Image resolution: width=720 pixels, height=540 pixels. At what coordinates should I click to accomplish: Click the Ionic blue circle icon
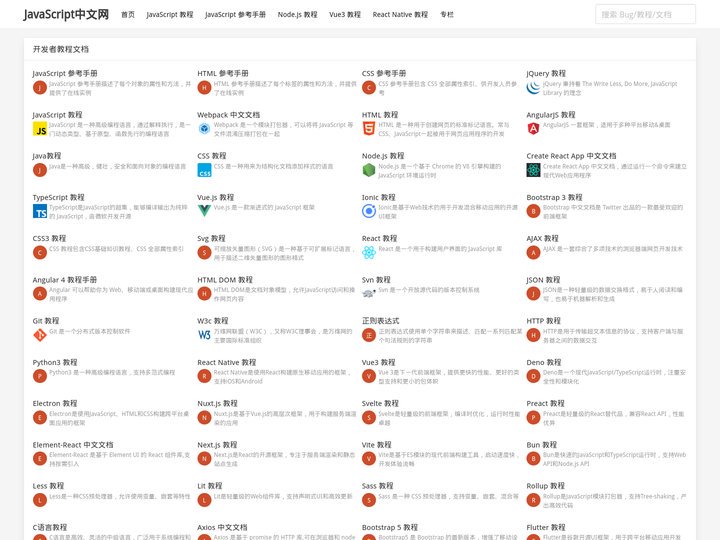[x=369, y=211]
